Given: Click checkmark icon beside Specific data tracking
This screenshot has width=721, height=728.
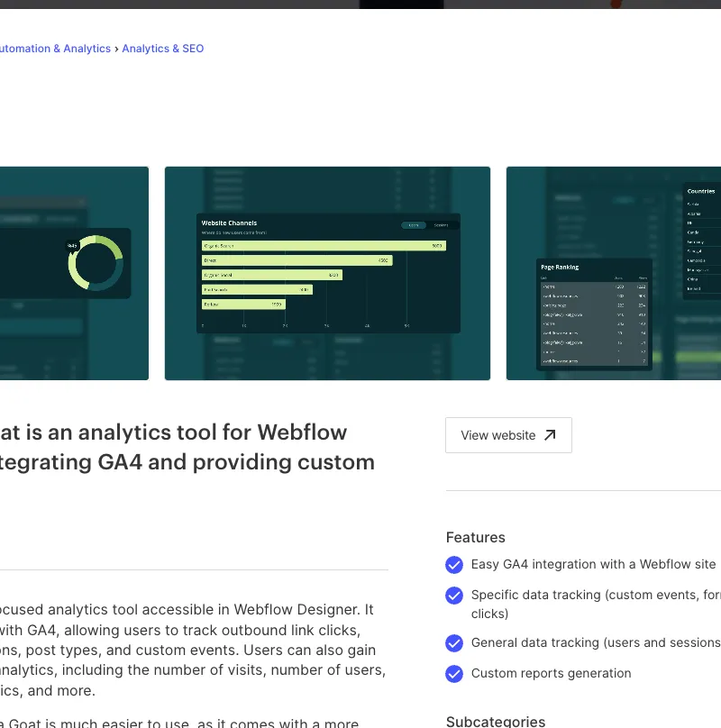Looking at the screenshot, I should [x=454, y=596].
